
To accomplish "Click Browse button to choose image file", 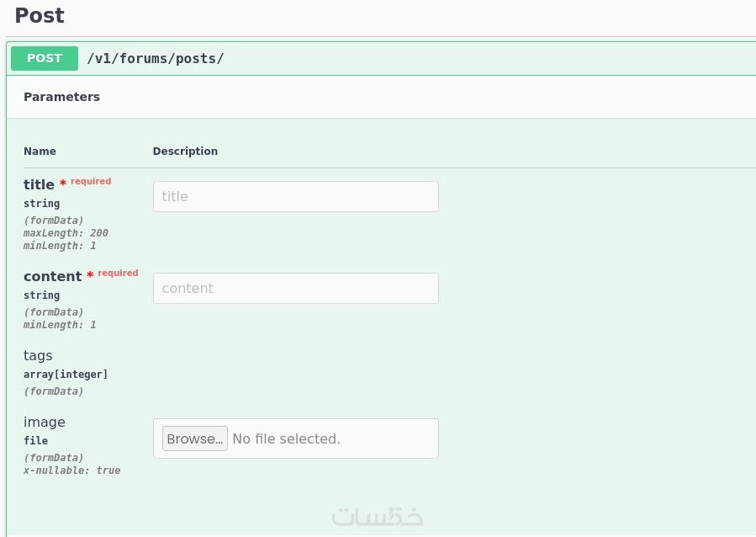I will pyautogui.click(x=195, y=439).
